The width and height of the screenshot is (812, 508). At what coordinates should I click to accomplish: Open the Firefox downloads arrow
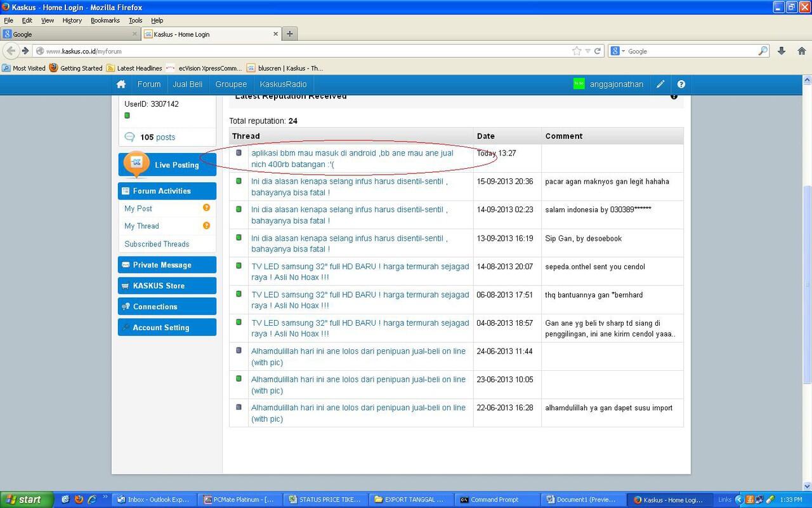coord(782,51)
